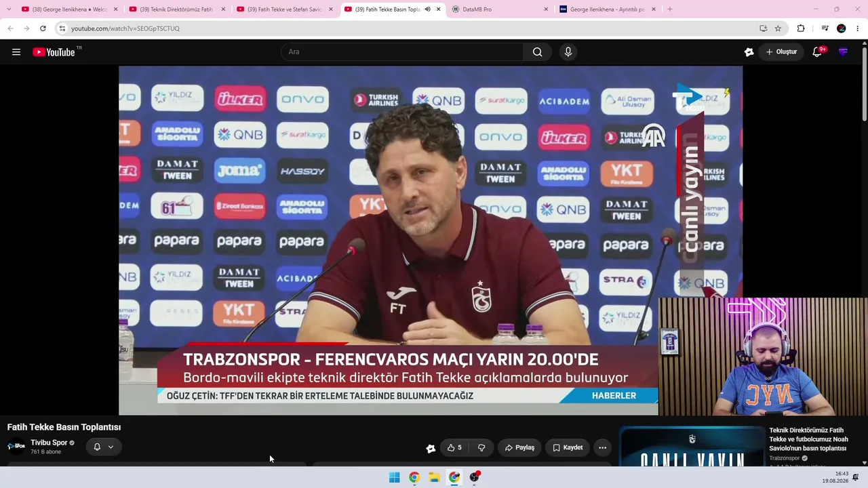
Task: Mute the Fatih Tekke Basın tab audio
Action: click(x=427, y=9)
